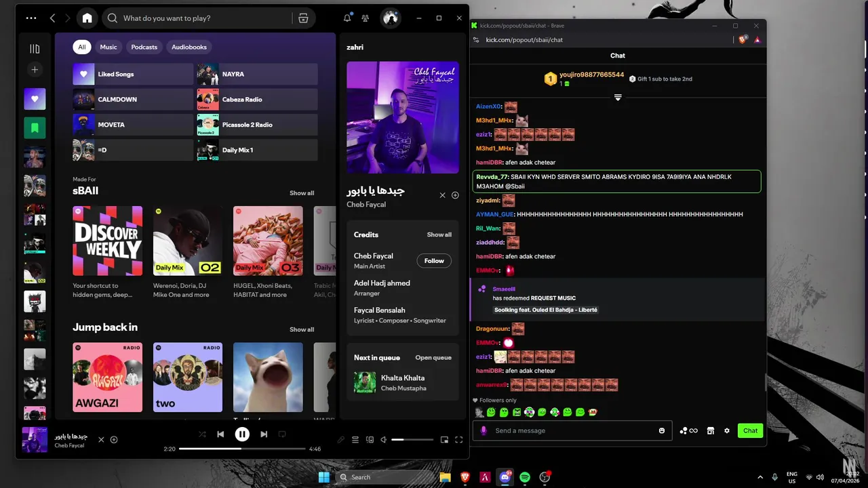Open the Daily Mix 03 cover
Image resolution: width=868 pixels, height=488 pixels.
[x=268, y=241]
